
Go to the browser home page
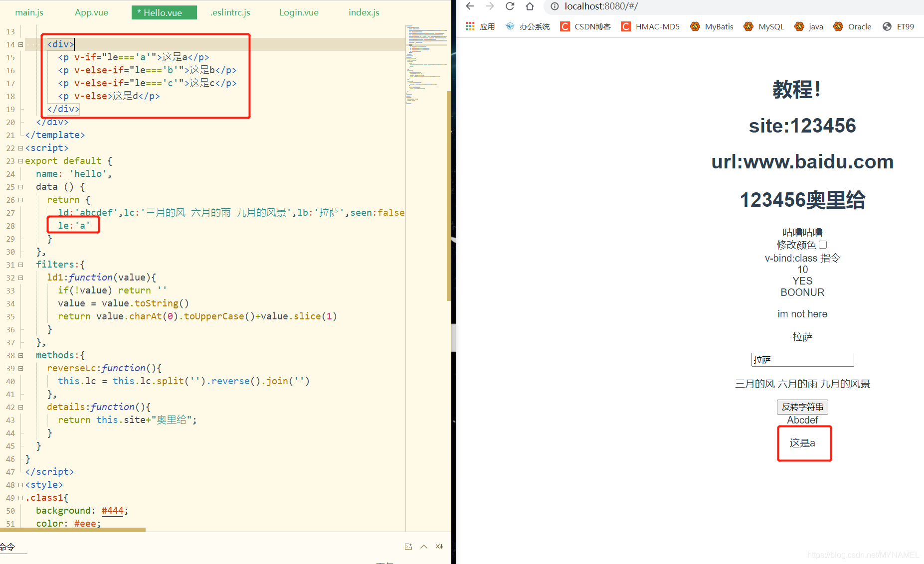(x=530, y=6)
